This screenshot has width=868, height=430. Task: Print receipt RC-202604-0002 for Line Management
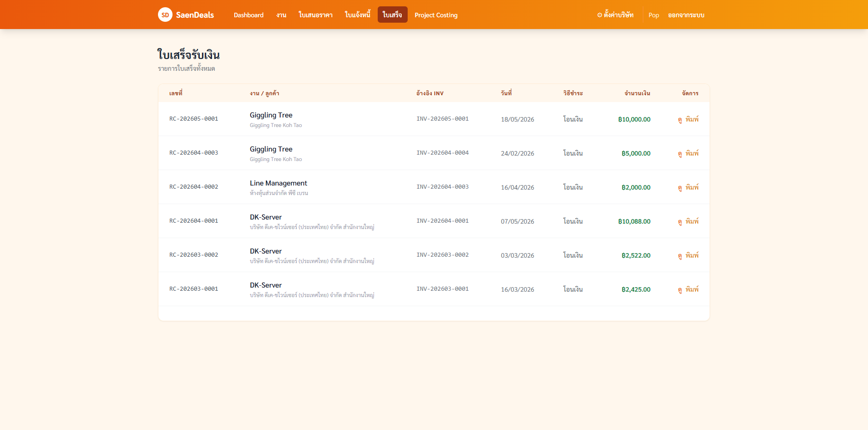pos(692,187)
